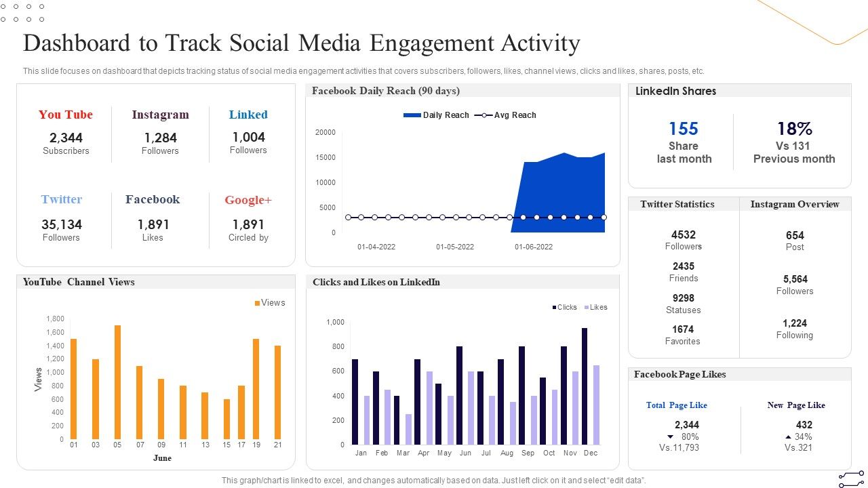The width and height of the screenshot is (868, 488).
Task: Click the New Page Like label
Action: [796, 405]
